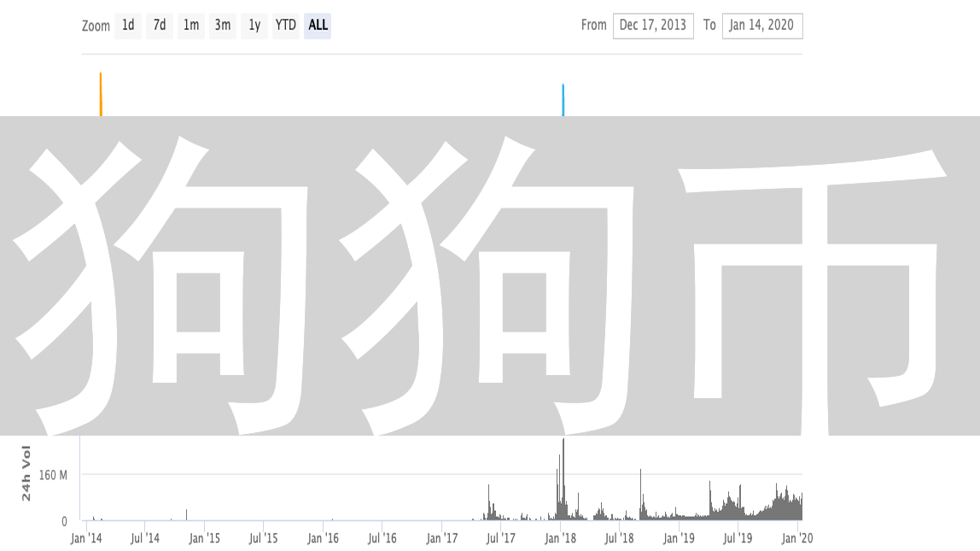The width and height of the screenshot is (980, 551).
Task: Select the Jan '19 axis label
Action: pos(679,538)
